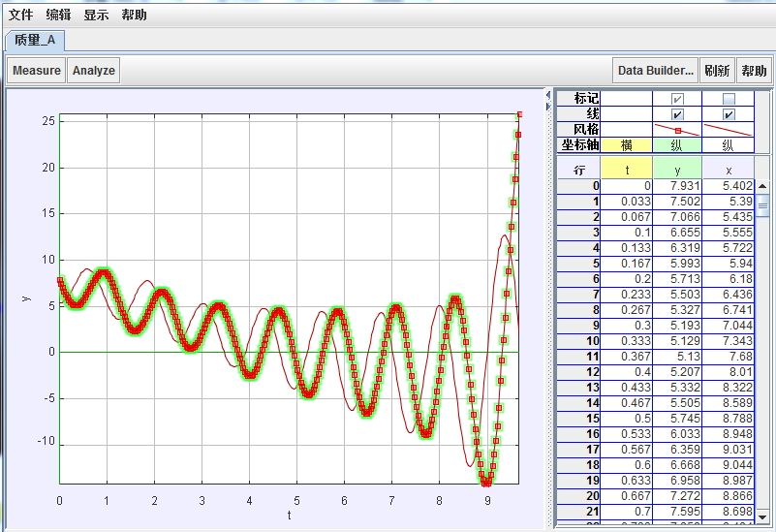Click the Analyze button
Viewport: 776px width, 532px height.
click(94, 71)
